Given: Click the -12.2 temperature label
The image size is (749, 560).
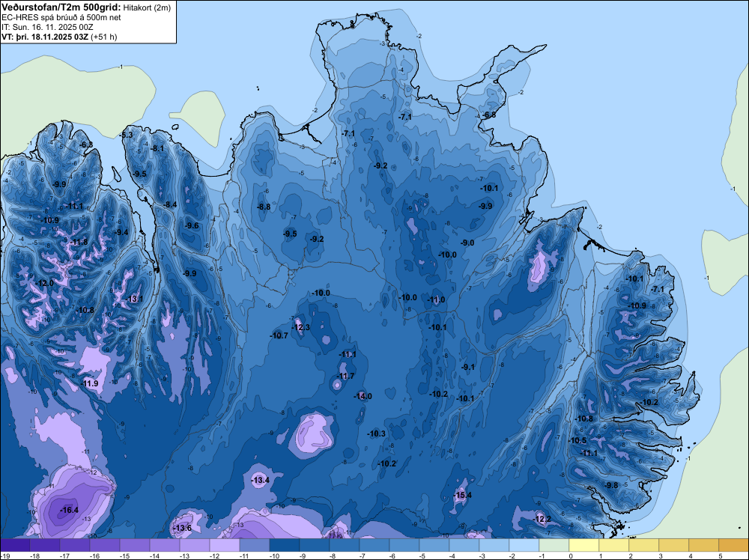Looking at the screenshot, I should (542, 519).
